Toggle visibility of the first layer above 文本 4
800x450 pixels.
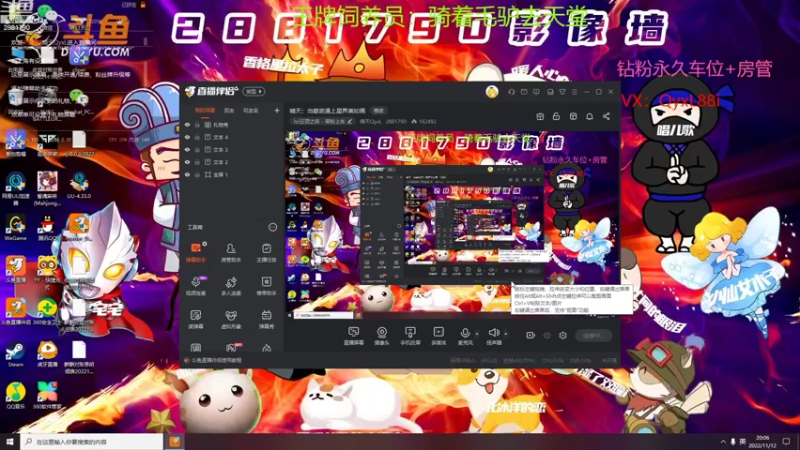click(187, 124)
